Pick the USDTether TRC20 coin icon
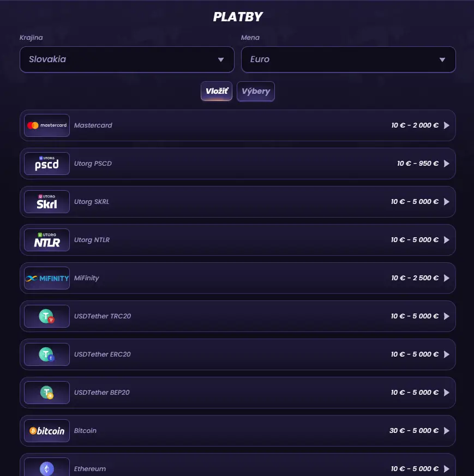Screen dimensions: 474x476 (47, 316)
